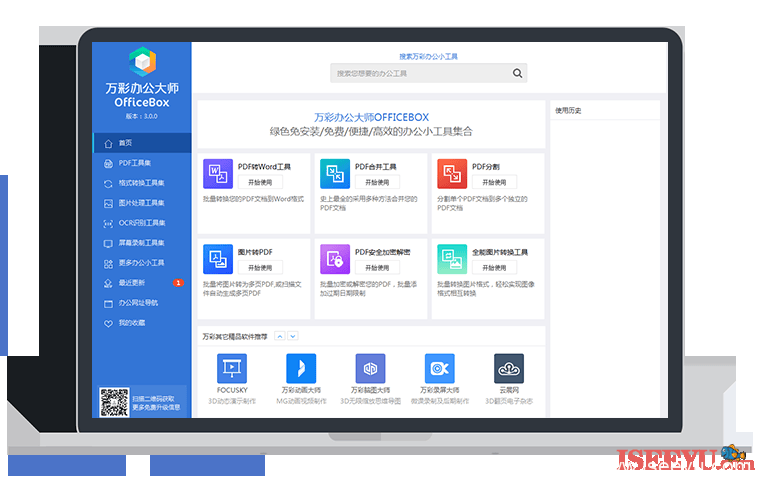This screenshot has width=761, height=481.
Task: Click 开始使用 under PDF安全加密解密
Action: pyautogui.click(x=377, y=268)
